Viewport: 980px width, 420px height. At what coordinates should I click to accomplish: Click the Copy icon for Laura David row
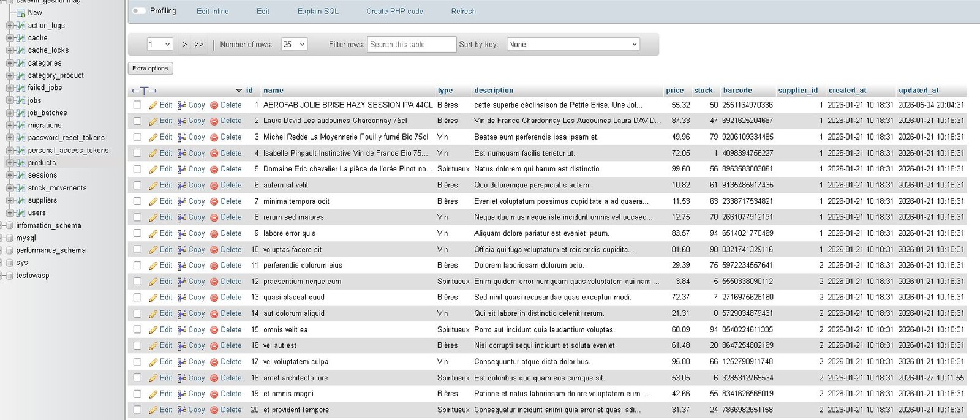click(x=181, y=121)
